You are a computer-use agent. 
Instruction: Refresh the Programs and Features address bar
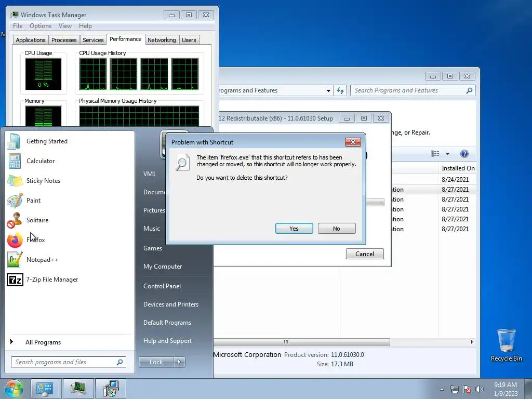point(340,90)
